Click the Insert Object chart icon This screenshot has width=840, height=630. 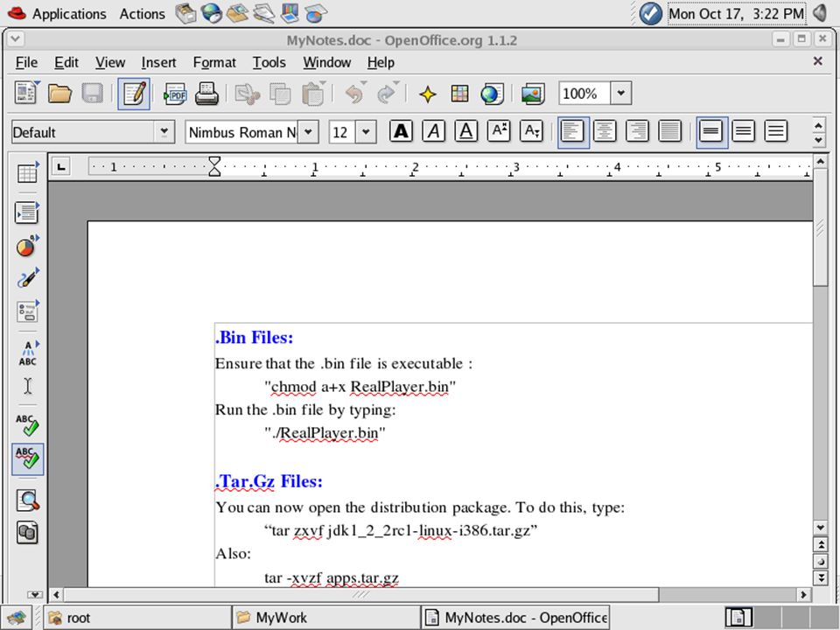click(27, 247)
